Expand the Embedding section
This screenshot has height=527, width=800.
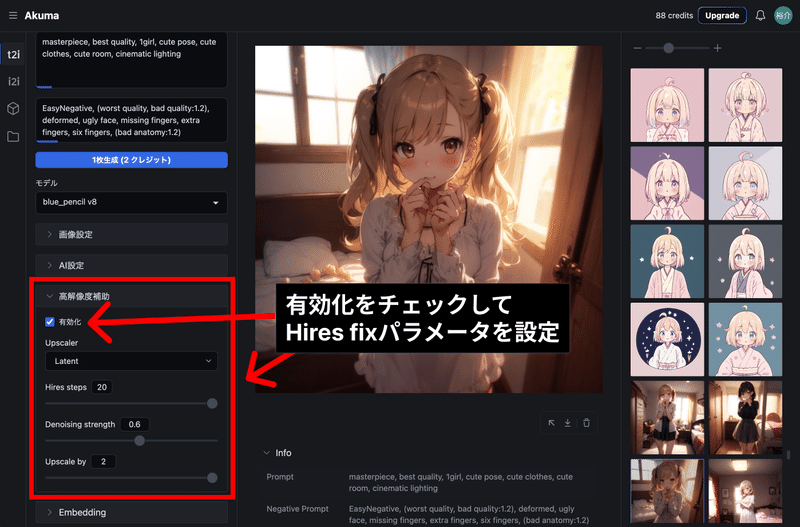(132, 512)
